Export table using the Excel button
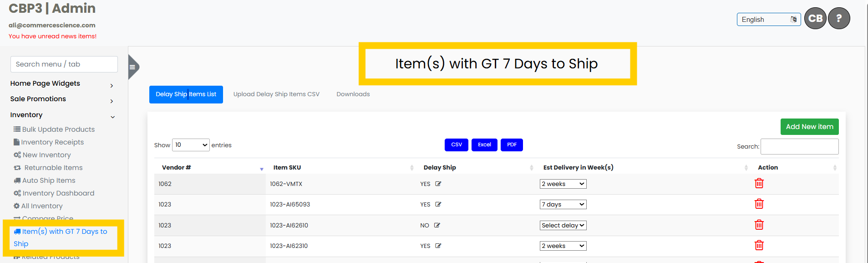 pyautogui.click(x=484, y=145)
